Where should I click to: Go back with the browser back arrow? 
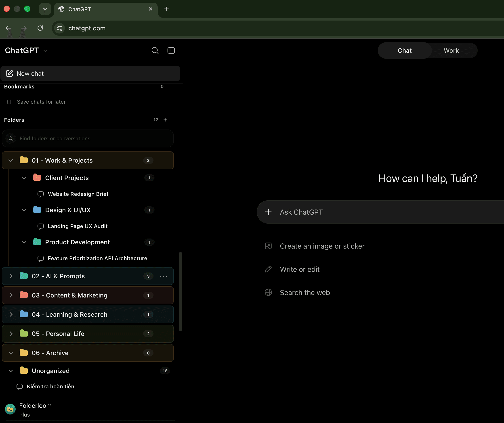tap(8, 28)
